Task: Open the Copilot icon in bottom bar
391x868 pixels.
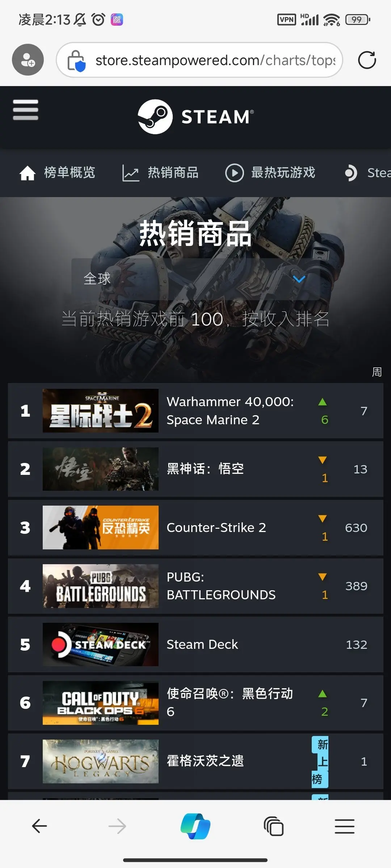Action: pyautogui.click(x=195, y=826)
